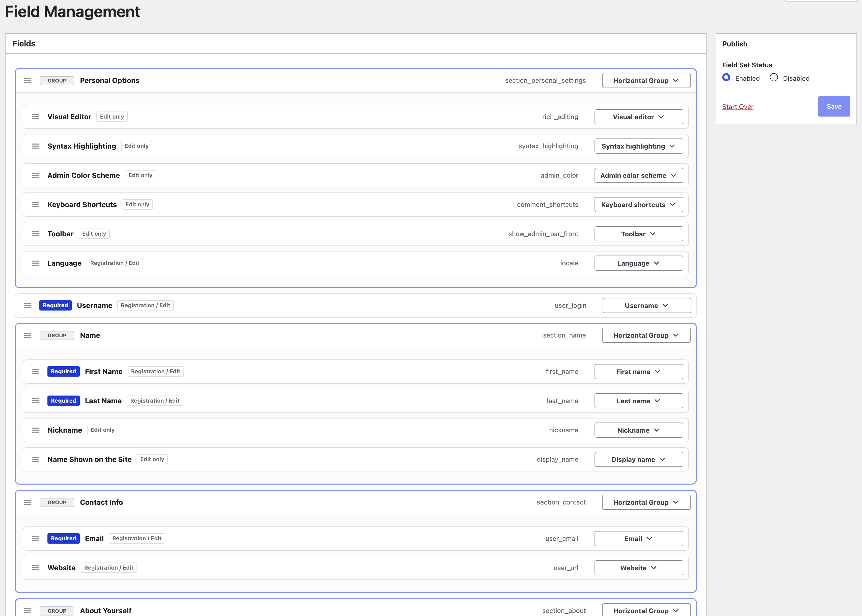Viewport: 862px width, 616px height.
Task: Open the Website type dropdown
Action: [638, 568]
